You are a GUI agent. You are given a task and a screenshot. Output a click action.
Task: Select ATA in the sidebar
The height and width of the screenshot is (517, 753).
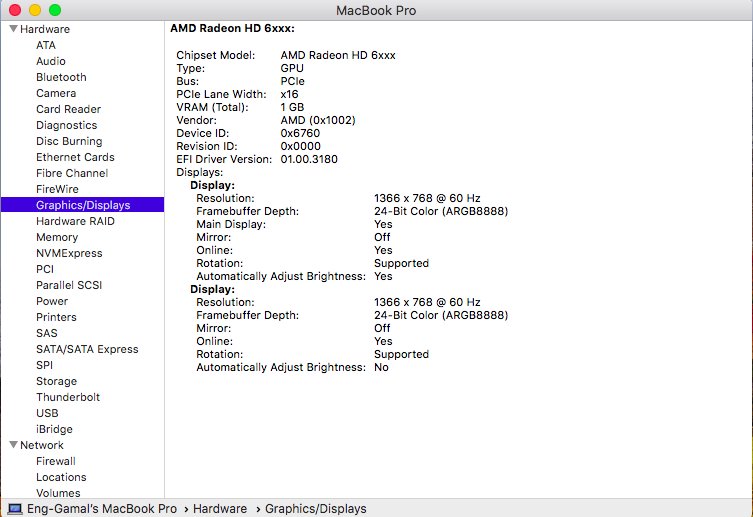pyautogui.click(x=46, y=45)
